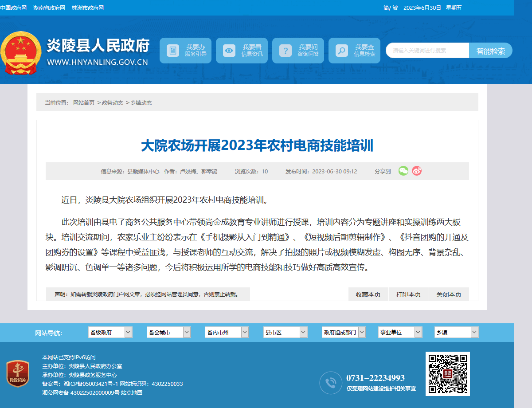This screenshot has width=532, height=408.
Task: Go to 政务动态 in breadcrumb
Action: [x=113, y=102]
